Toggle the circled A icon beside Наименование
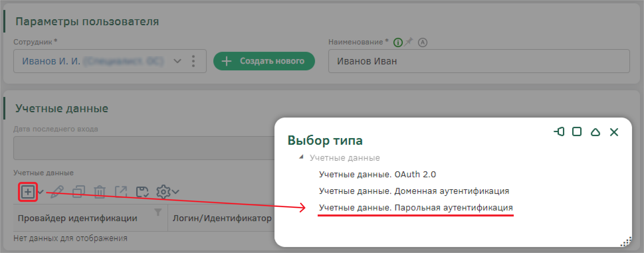 click(x=423, y=42)
